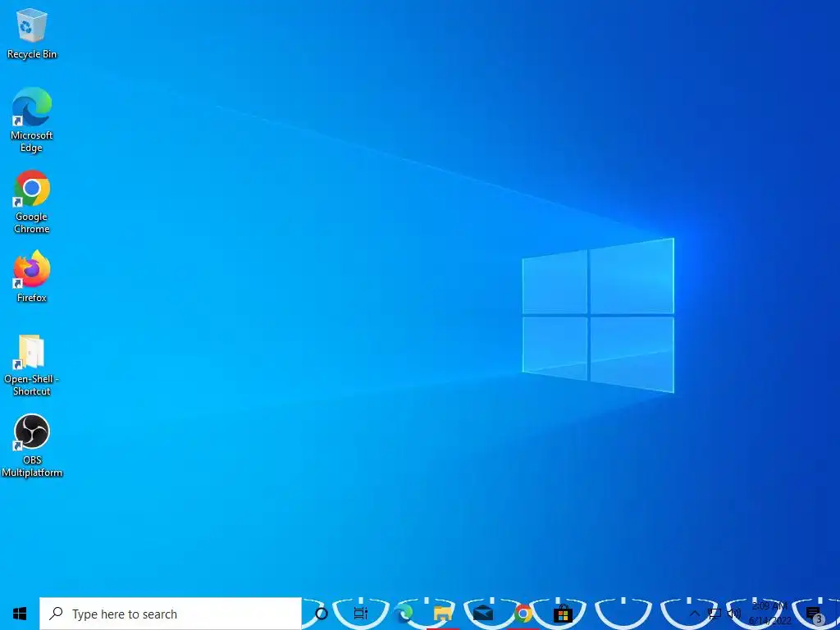
Task: Select the Recycle Bin desktop icon
Action: 32,33
